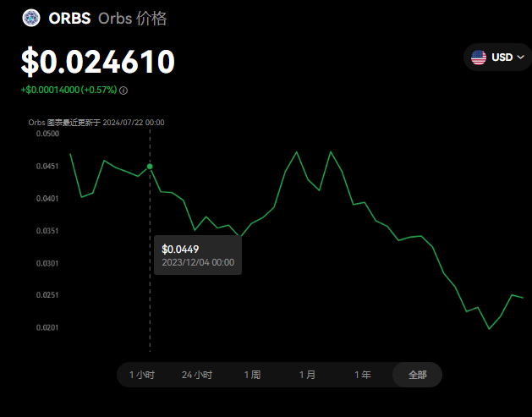Select the 1小时 time range

pos(142,375)
